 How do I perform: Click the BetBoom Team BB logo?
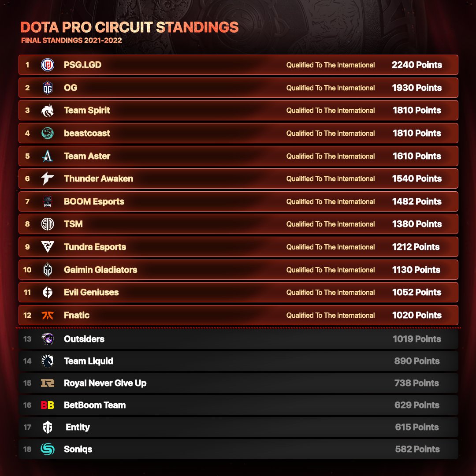(x=48, y=405)
